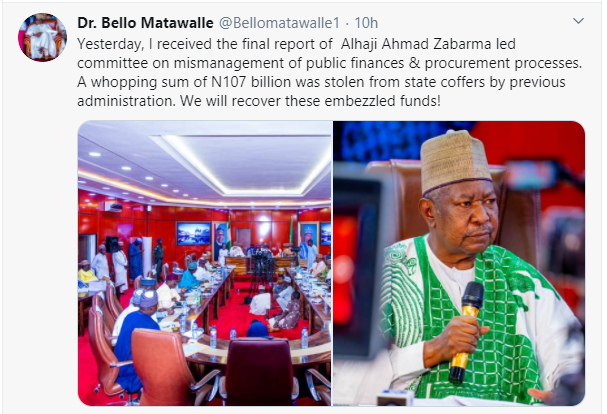Open the Dr. Bello Matawalle display name link
This screenshot has height=414, width=607.
click(x=145, y=23)
